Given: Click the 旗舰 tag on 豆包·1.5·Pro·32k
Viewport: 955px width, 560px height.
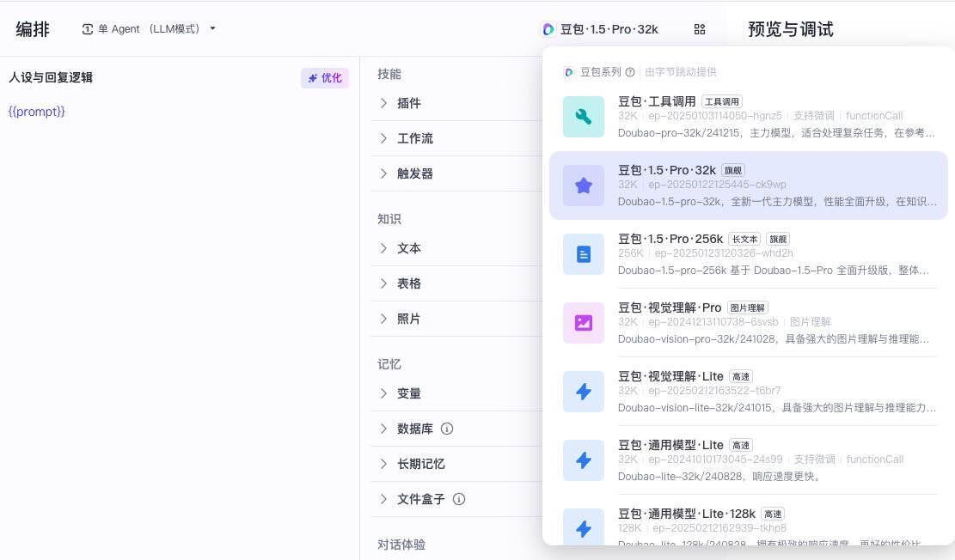Looking at the screenshot, I should point(733,170).
